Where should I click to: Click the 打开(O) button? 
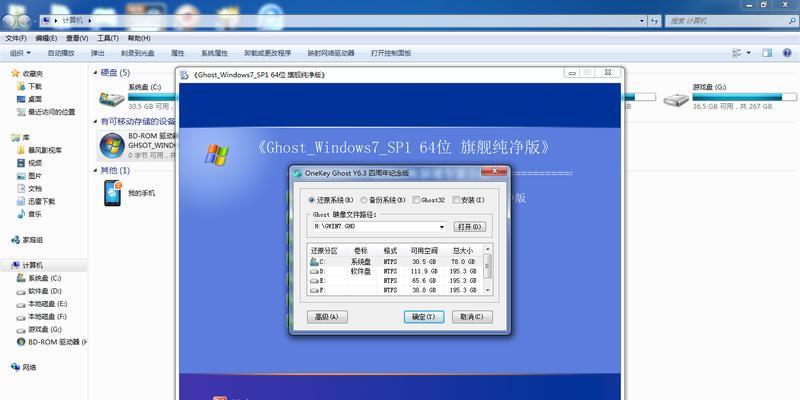pyautogui.click(x=469, y=227)
